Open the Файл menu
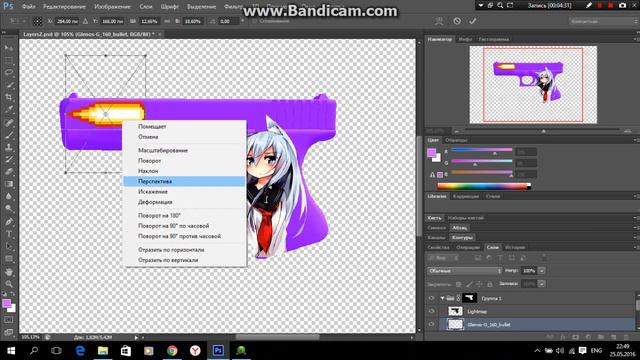 (x=29, y=7)
